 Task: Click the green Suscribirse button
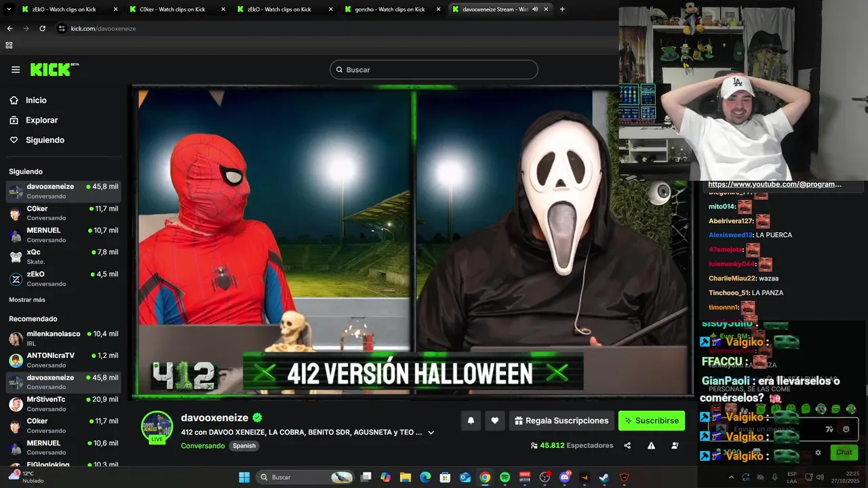tap(652, 421)
